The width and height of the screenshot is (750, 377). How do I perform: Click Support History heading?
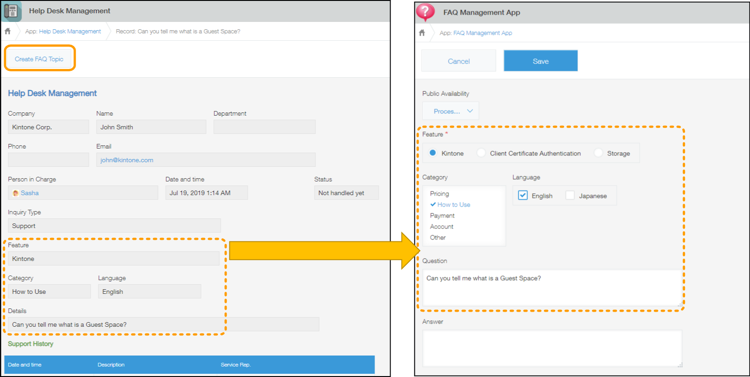coord(31,344)
